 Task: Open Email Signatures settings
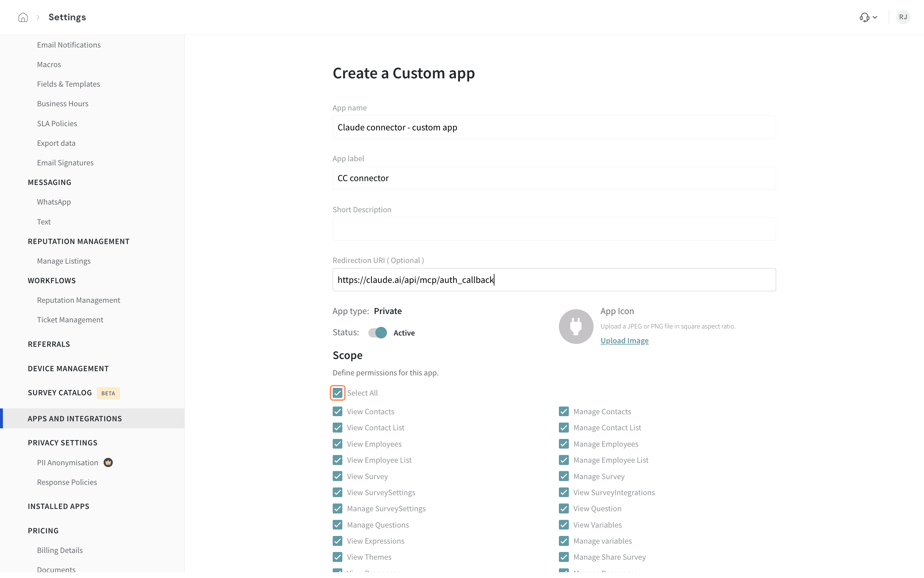pyautogui.click(x=65, y=163)
